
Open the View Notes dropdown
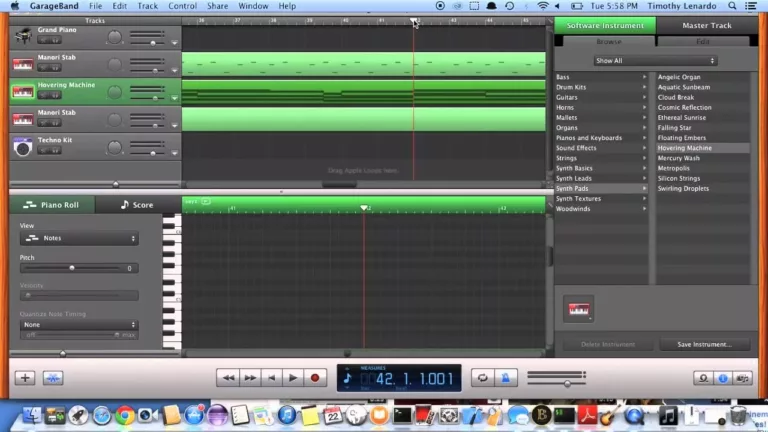(x=79, y=238)
